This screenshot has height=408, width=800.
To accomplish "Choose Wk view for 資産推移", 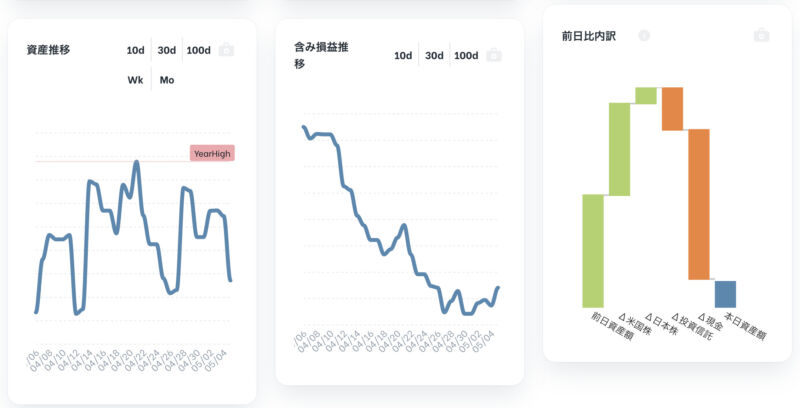I will pyautogui.click(x=135, y=80).
